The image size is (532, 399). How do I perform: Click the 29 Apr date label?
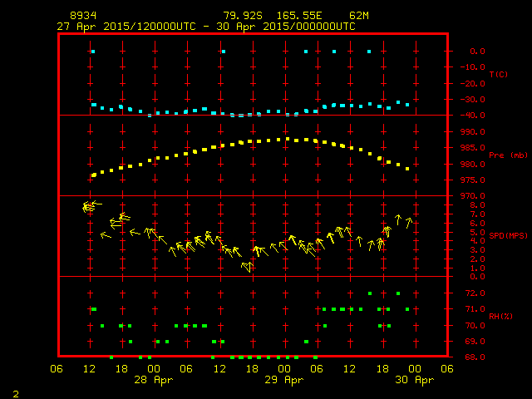(x=284, y=380)
